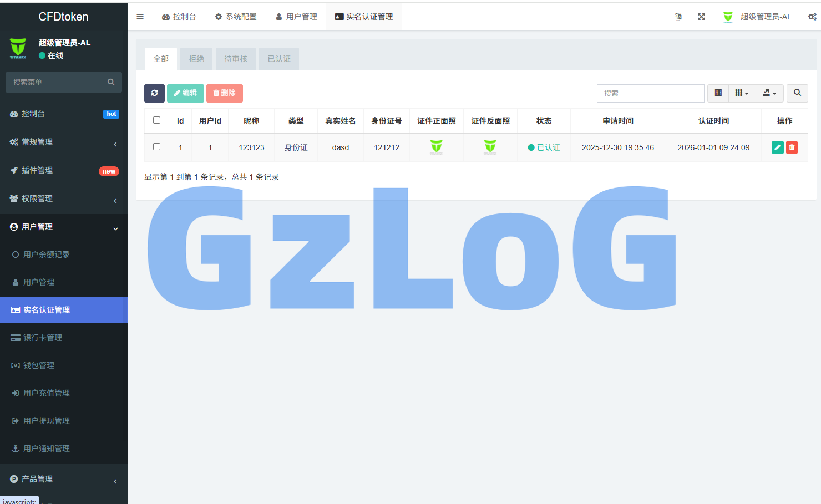Switch to the 待审核 tab

click(x=236, y=59)
